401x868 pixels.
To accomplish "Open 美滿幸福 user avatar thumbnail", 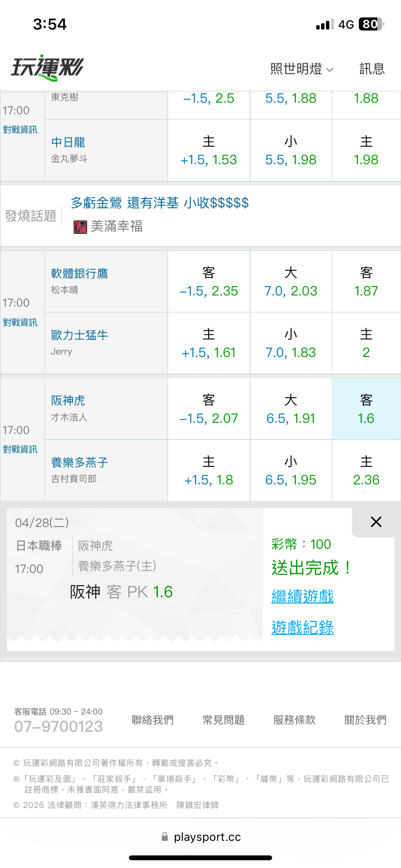I will point(80,227).
